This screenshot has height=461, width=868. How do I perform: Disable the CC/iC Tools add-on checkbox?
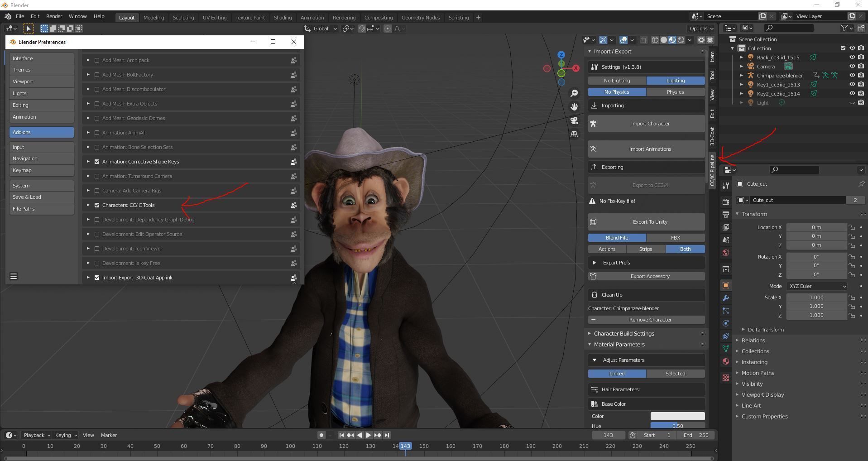pyautogui.click(x=97, y=205)
